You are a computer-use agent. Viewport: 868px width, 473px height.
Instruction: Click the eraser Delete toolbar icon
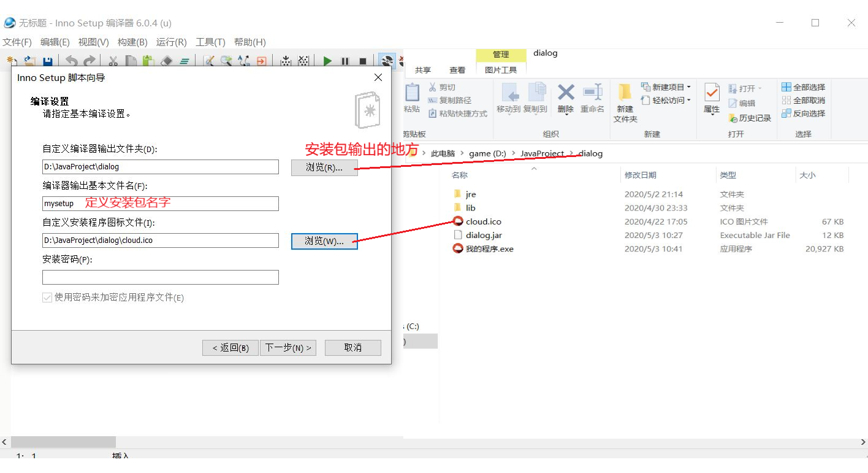tap(166, 61)
